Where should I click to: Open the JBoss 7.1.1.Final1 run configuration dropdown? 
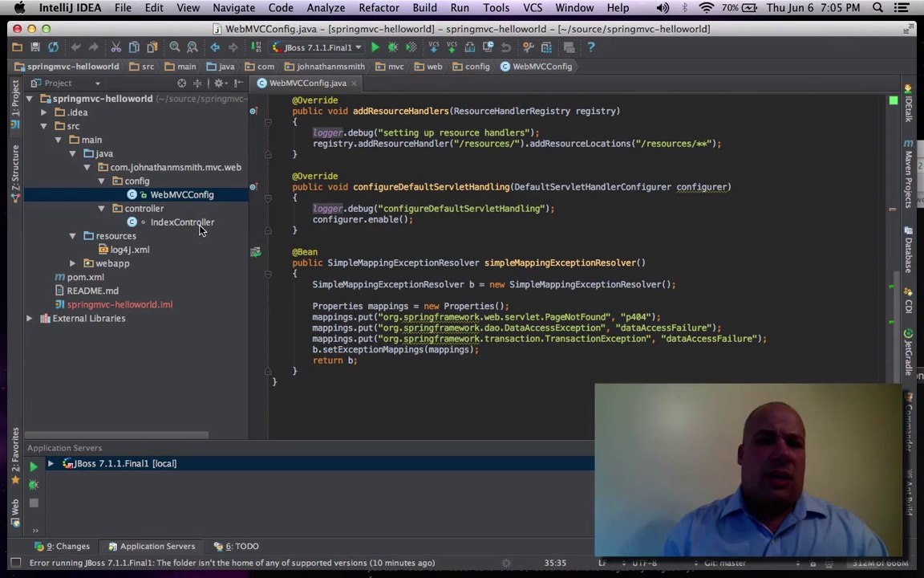(x=317, y=47)
